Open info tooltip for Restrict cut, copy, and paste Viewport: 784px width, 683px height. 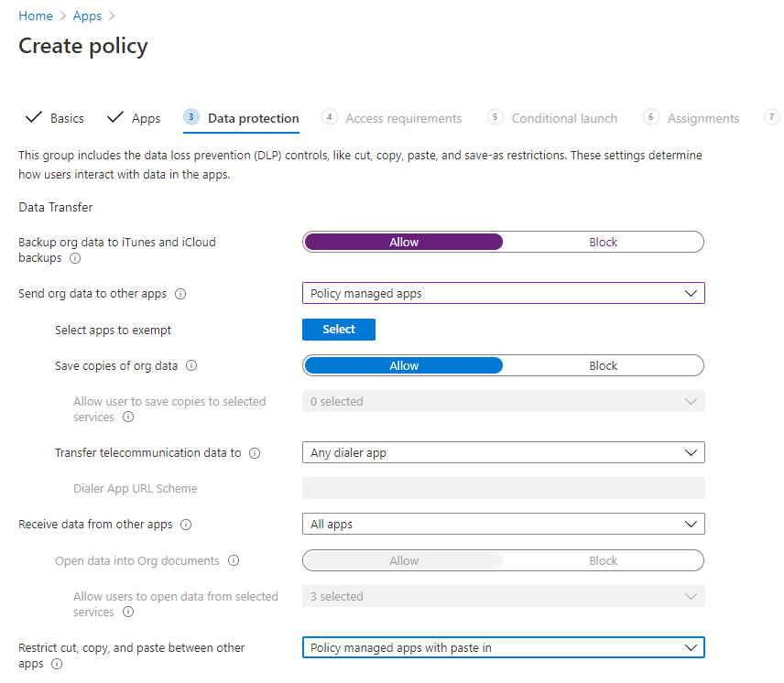click(57, 664)
